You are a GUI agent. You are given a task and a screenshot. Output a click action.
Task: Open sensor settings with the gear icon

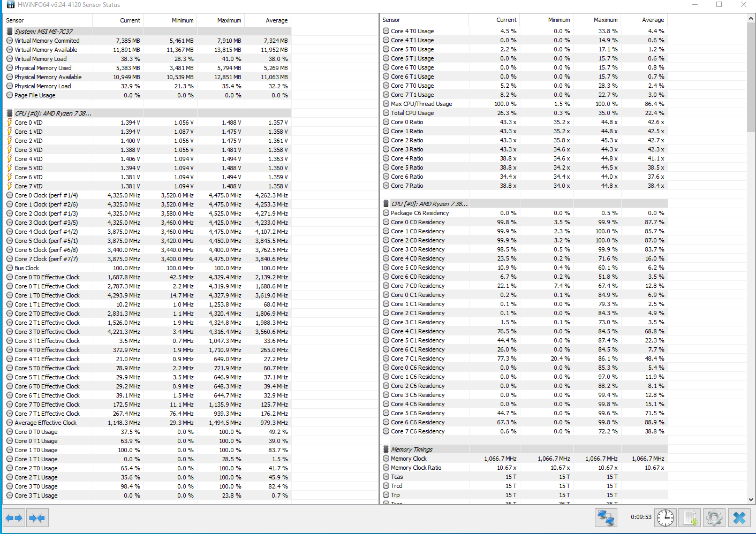[x=715, y=517]
